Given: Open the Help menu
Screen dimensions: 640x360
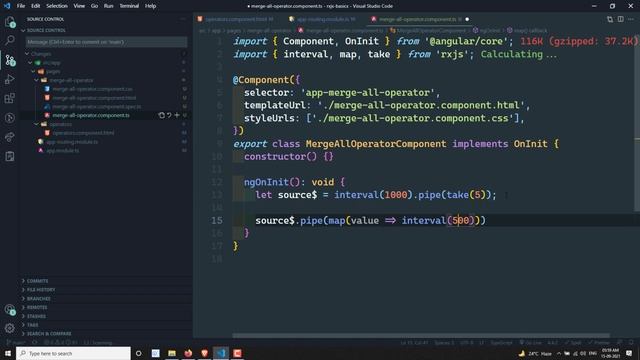Looking at the screenshot, I should pos(150,6).
